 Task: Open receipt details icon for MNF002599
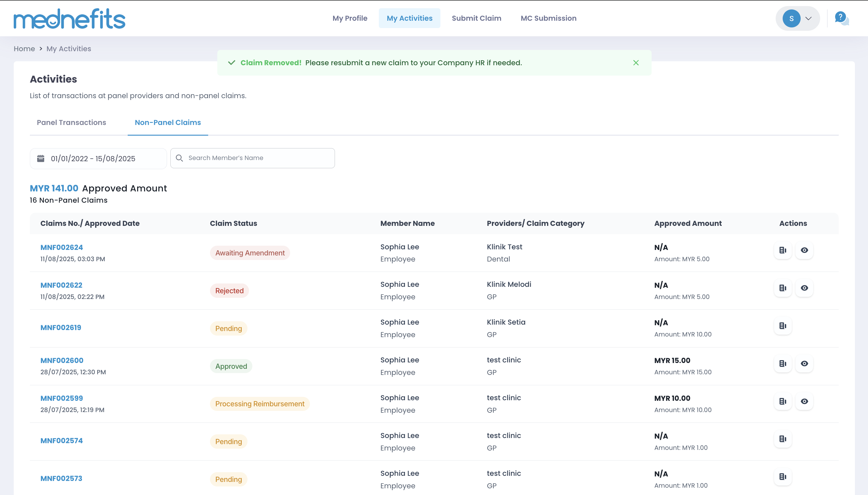[x=783, y=401]
